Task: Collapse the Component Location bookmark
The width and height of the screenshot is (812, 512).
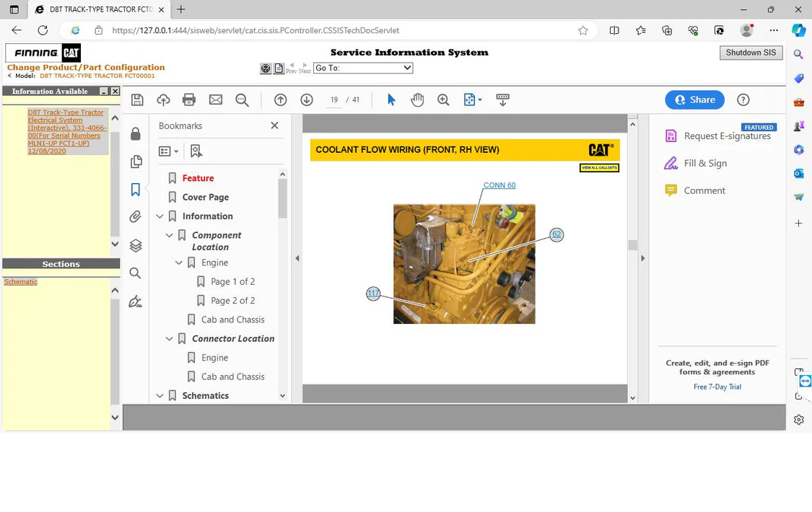Action: 170,236
